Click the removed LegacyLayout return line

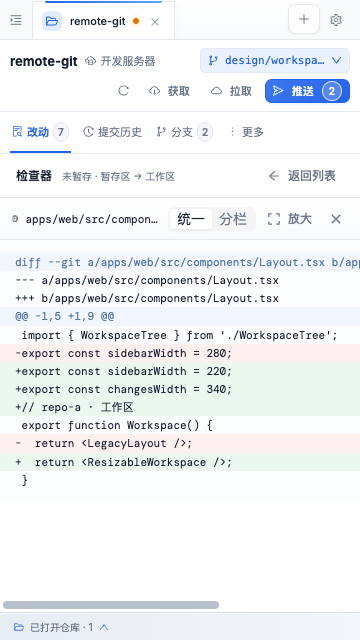[x=180, y=443]
